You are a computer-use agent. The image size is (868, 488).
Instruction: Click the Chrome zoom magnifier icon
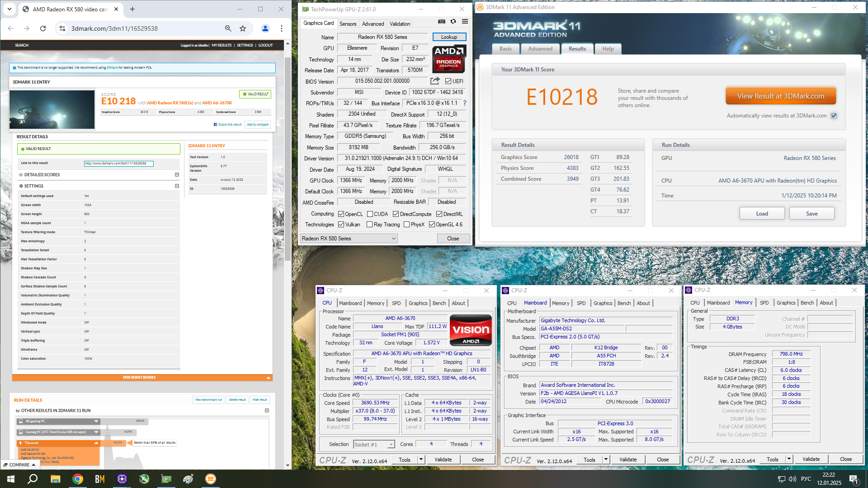pos(228,28)
